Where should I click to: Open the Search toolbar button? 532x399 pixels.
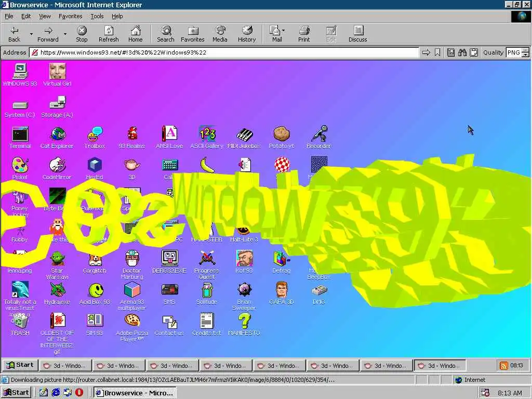[166, 34]
